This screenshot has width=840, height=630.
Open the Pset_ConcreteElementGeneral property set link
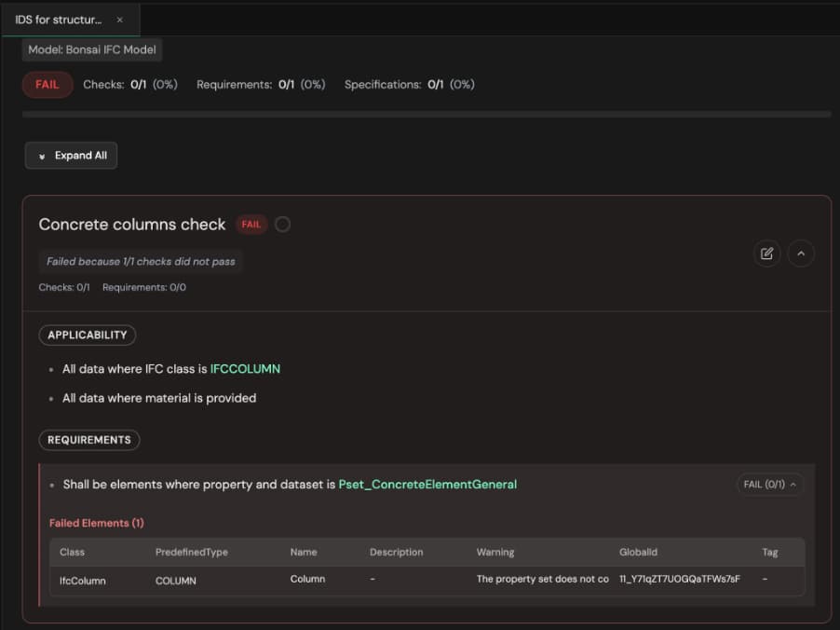click(427, 485)
